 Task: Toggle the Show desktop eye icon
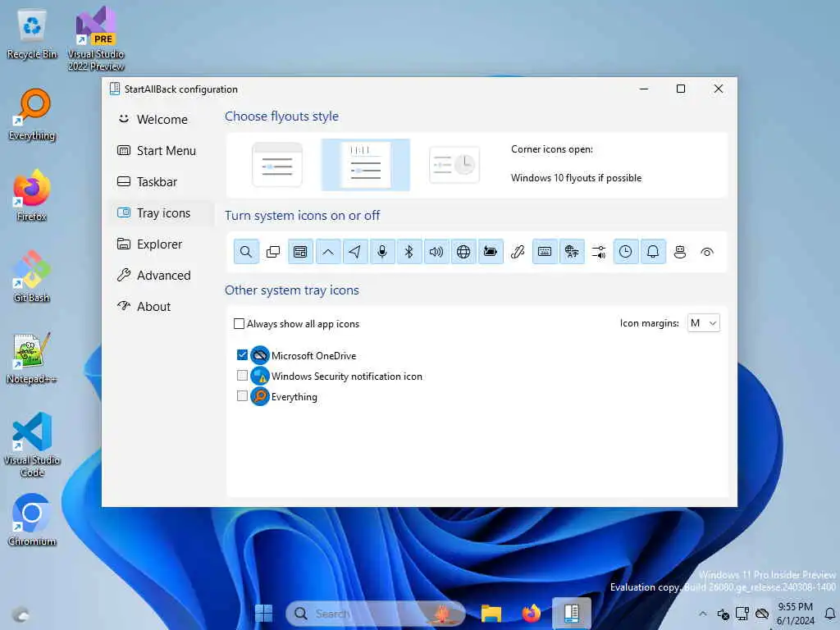(707, 252)
